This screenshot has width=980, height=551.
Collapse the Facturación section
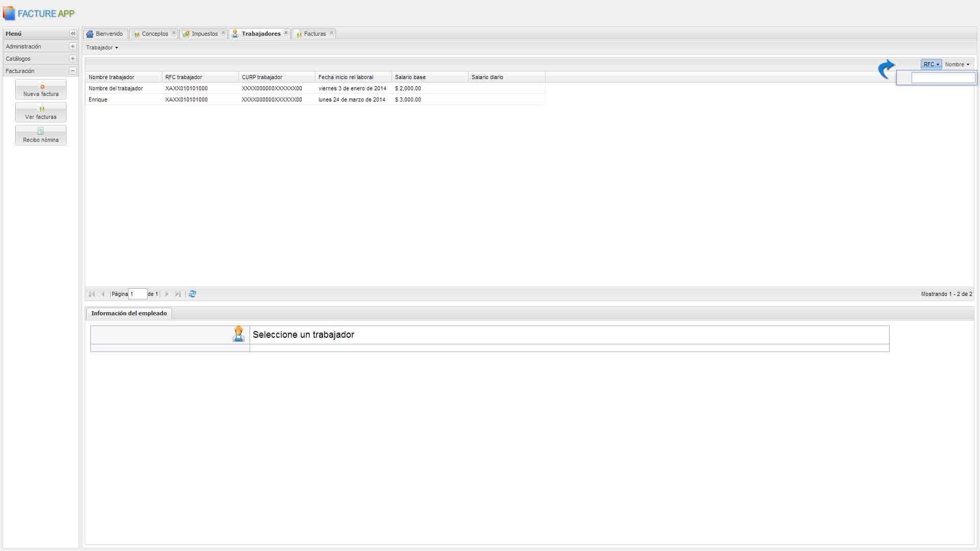[x=72, y=71]
